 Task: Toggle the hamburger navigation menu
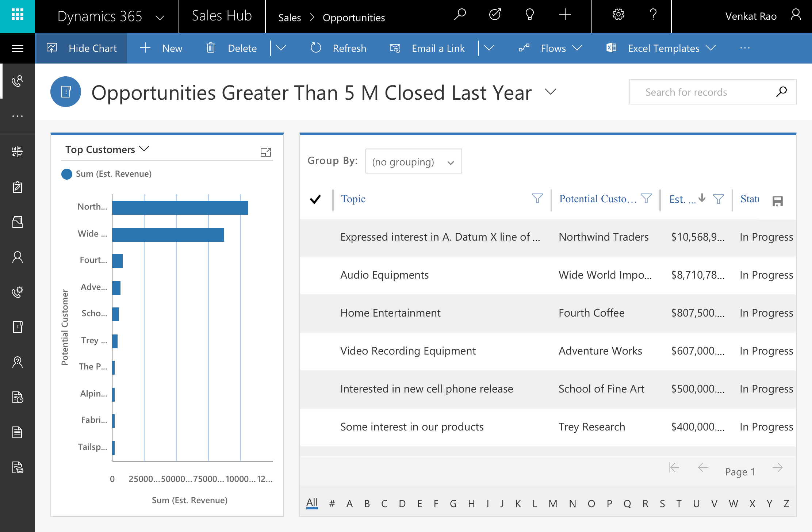tap(17, 48)
